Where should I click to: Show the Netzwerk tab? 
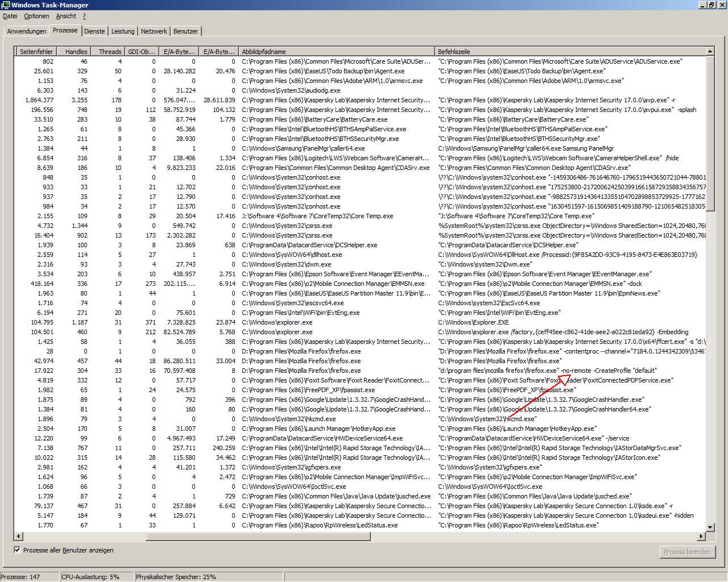click(154, 31)
